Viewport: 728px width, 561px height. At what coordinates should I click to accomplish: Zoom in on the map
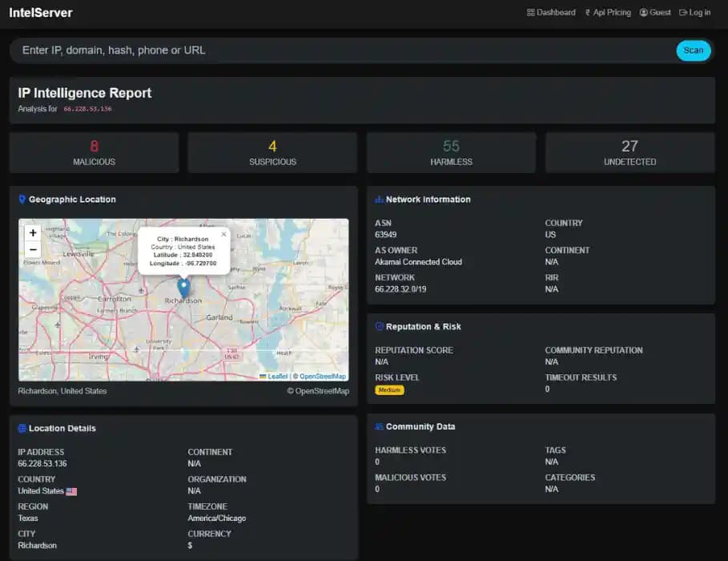[x=32, y=232]
